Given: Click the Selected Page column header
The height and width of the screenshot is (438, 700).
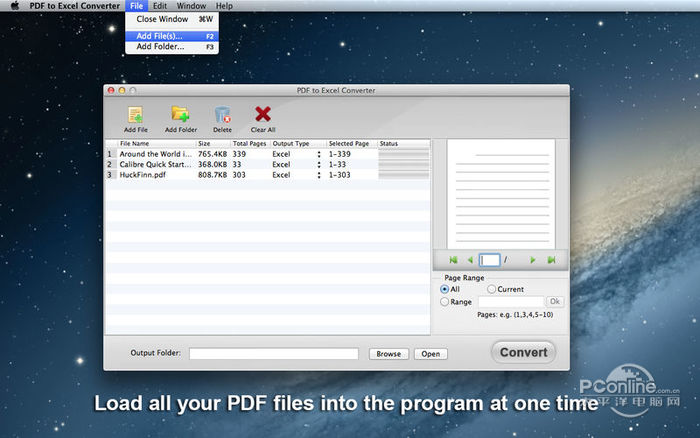Looking at the screenshot, I should (351, 144).
